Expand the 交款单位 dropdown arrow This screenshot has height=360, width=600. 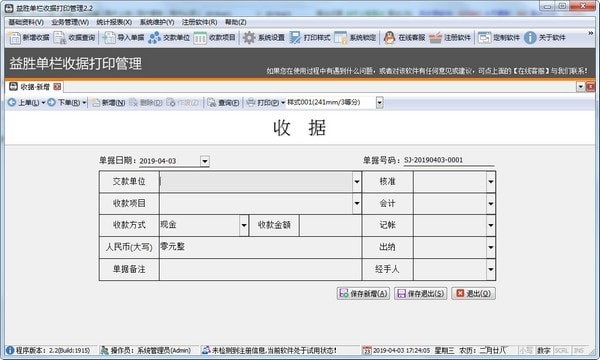point(357,181)
